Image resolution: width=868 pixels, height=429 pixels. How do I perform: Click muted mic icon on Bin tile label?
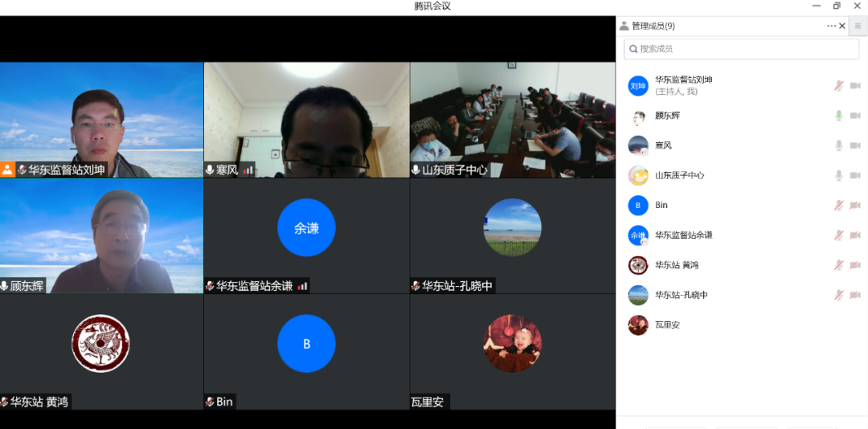(210, 402)
